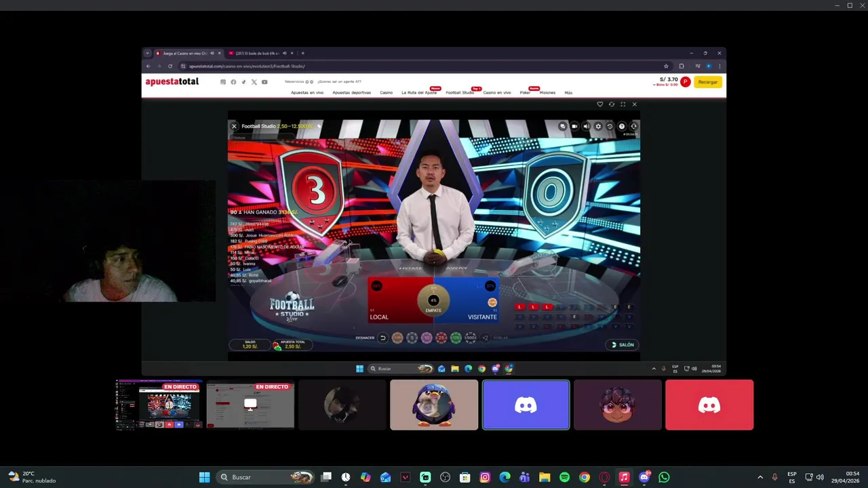868x488 pixels.
Task: Click the DESHACER undo button
Action: click(382, 338)
